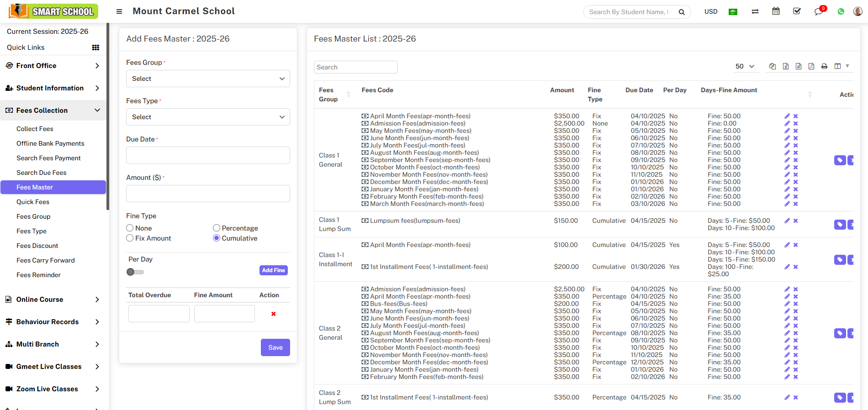Click the WhatsApp icon in header

tap(841, 11)
